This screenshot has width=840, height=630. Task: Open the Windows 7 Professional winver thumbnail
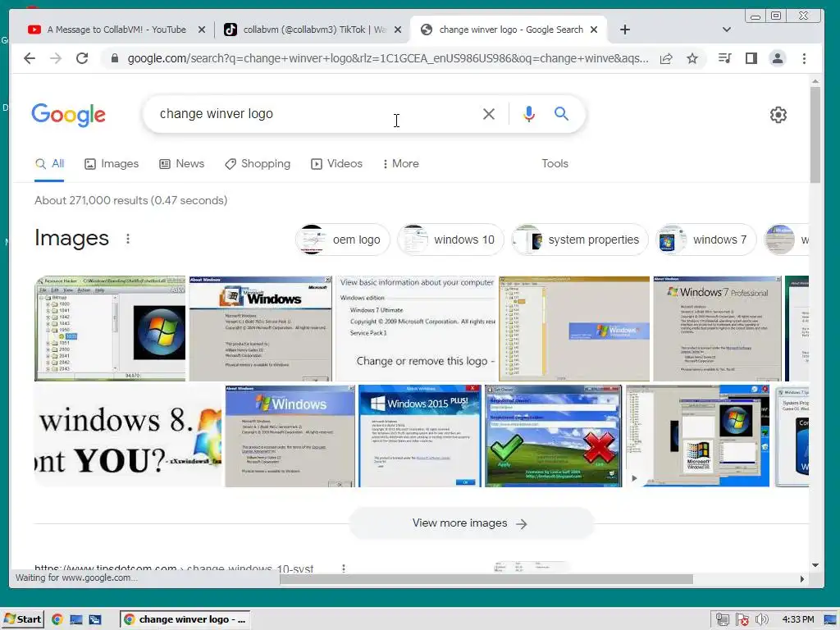pos(717,328)
